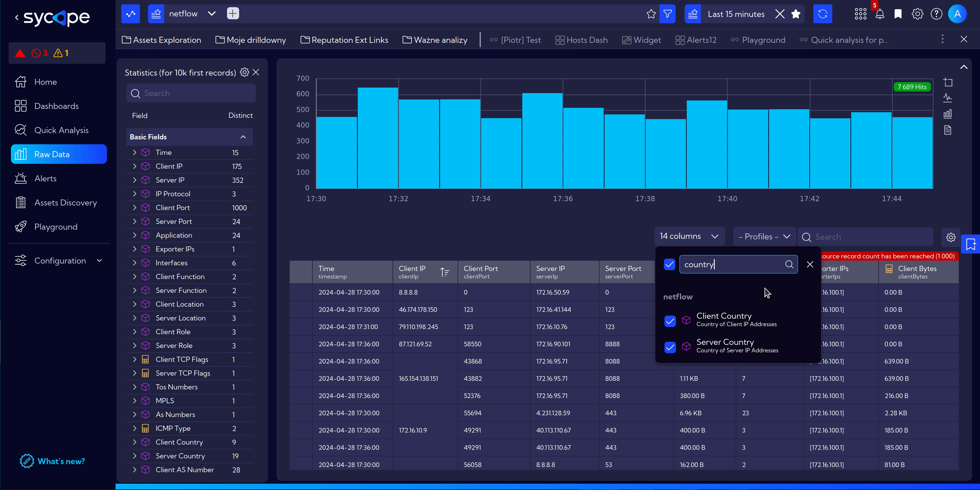Click the What's new? link
The image size is (980, 490).
pos(53,461)
